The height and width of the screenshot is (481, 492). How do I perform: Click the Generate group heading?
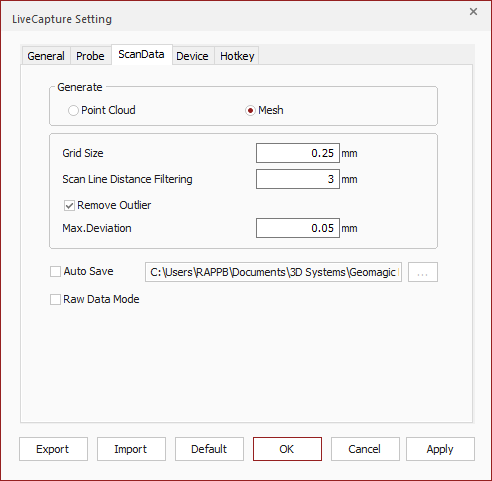pos(80,87)
